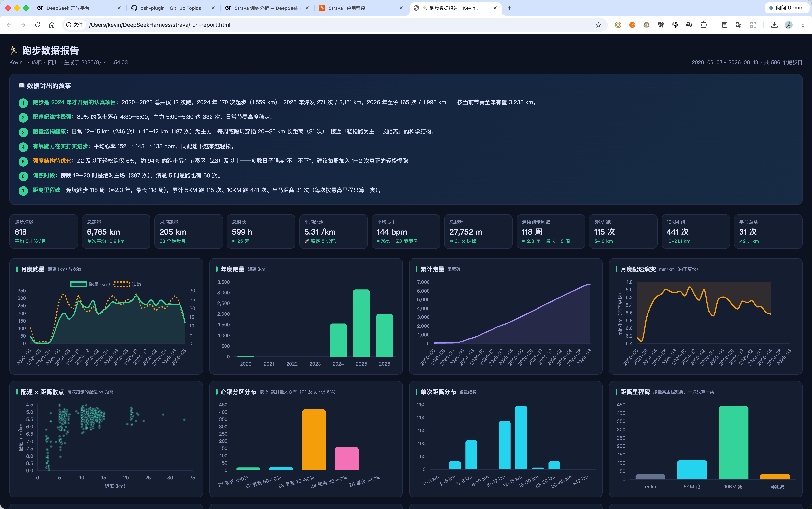Click the pink Z4 阈值 heart-rate bar
The image size is (812, 509).
coord(347,458)
